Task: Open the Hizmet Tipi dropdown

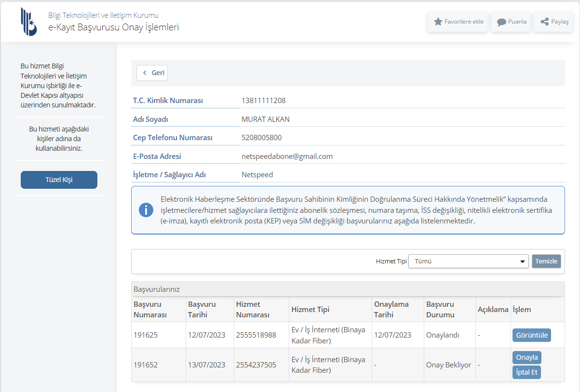Action: coord(469,261)
